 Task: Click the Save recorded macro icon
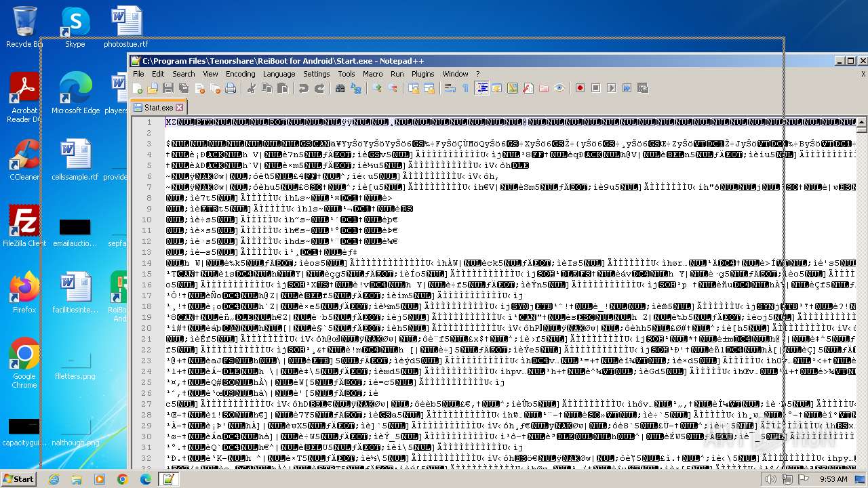click(643, 88)
